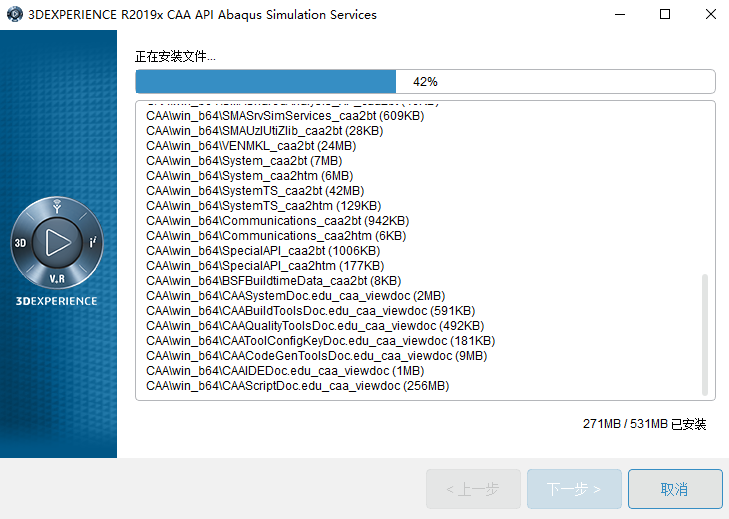Image resolution: width=729 pixels, height=519 pixels.
Task: Click the 271MB / 531MB installed status text
Action: pyautogui.click(x=644, y=424)
